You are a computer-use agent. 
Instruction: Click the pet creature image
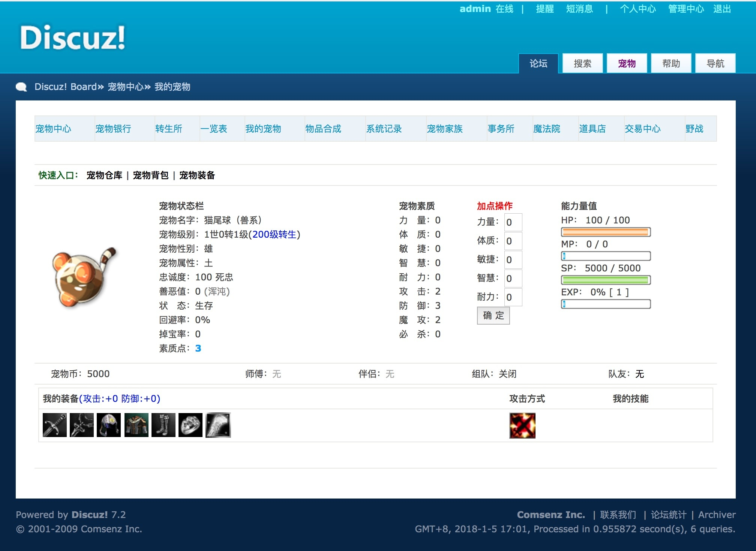click(85, 277)
